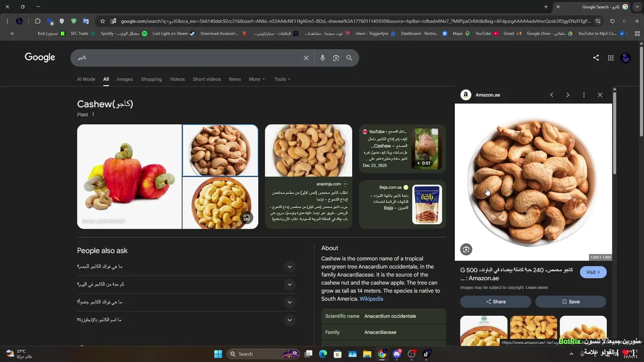Open weather widget showing 27°C

(20, 354)
